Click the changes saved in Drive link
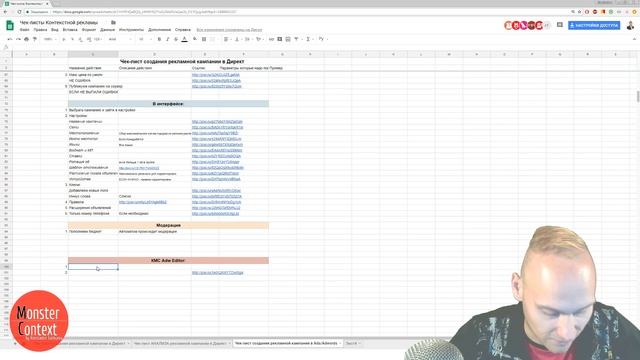 (x=229, y=30)
